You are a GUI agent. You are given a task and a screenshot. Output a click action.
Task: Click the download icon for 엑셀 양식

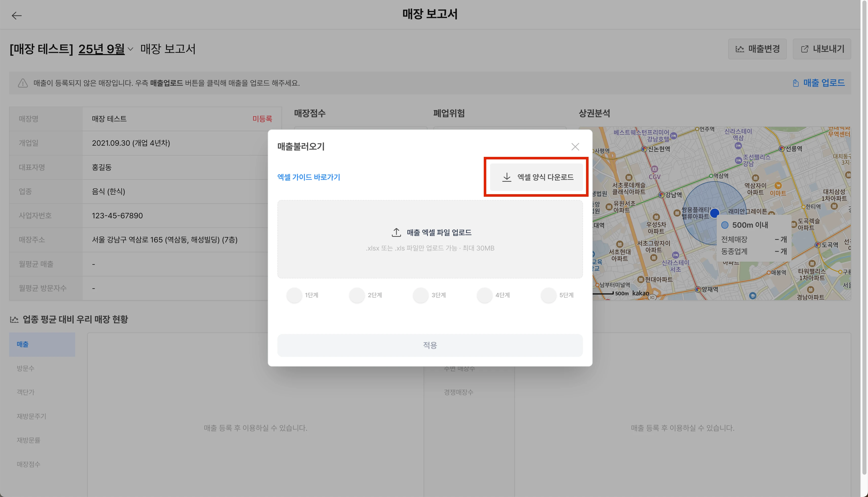[x=507, y=177]
